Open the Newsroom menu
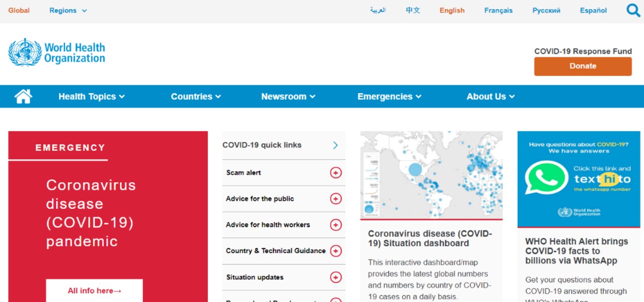 [288, 96]
